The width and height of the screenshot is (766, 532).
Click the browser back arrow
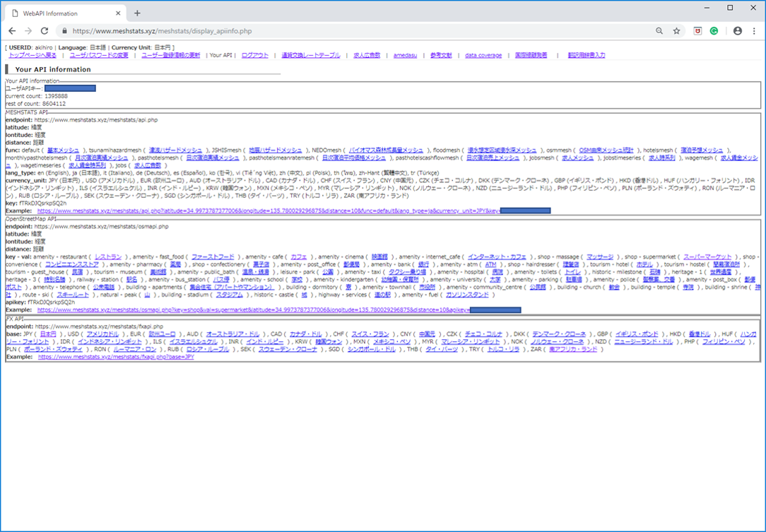point(12,31)
